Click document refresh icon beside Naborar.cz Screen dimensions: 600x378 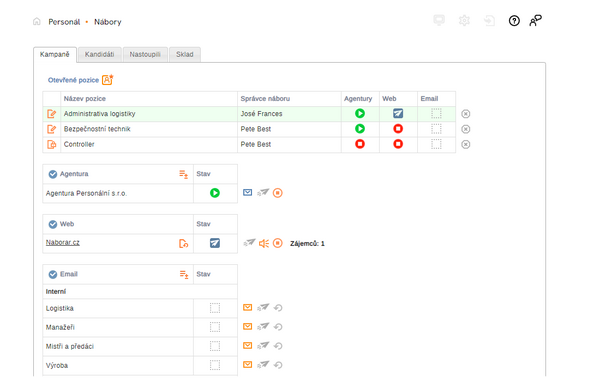pos(184,243)
